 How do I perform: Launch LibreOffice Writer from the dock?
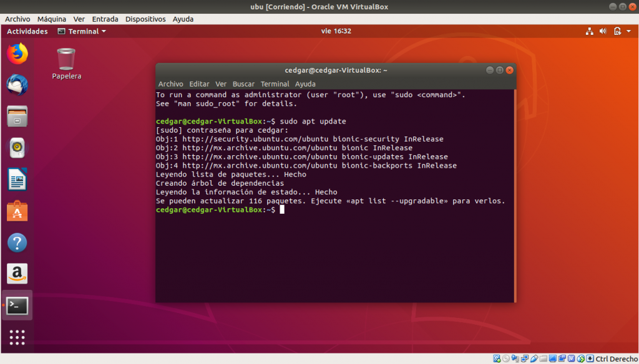point(17,180)
